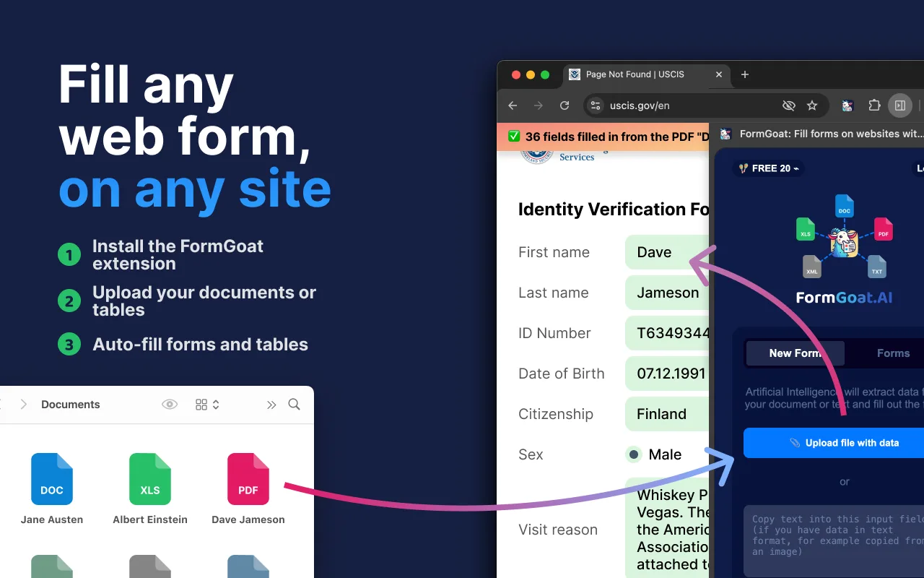
Task: Open the Extensions puzzle icon
Action: click(x=874, y=105)
